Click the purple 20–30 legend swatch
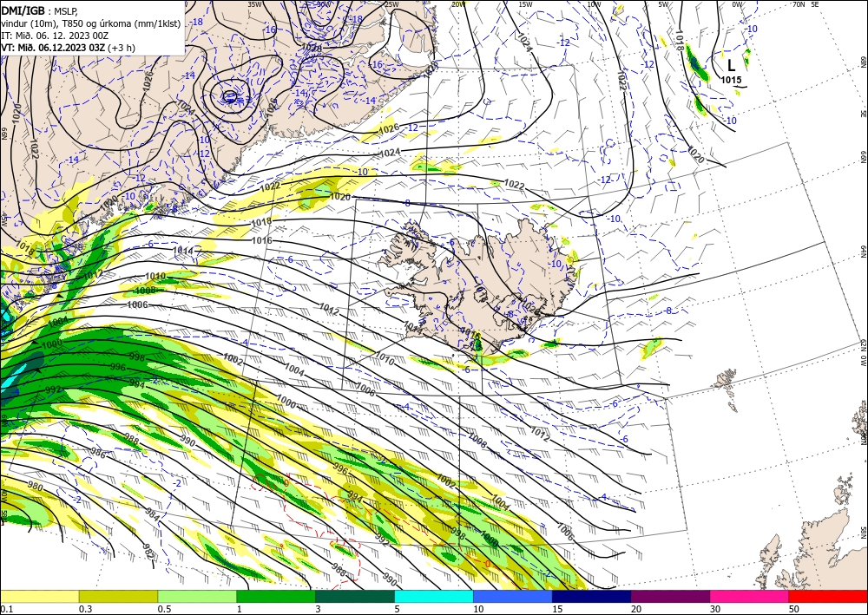868x615 pixels. pos(670,596)
